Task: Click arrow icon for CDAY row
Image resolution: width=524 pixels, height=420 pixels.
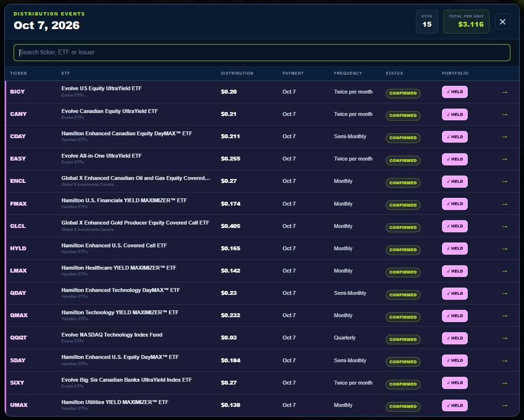Action: 505,137
